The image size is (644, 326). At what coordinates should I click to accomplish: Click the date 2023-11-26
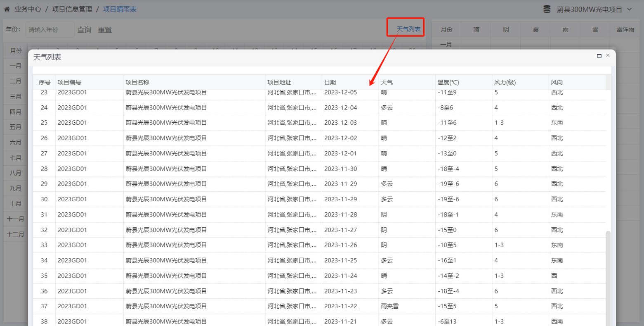coord(340,245)
